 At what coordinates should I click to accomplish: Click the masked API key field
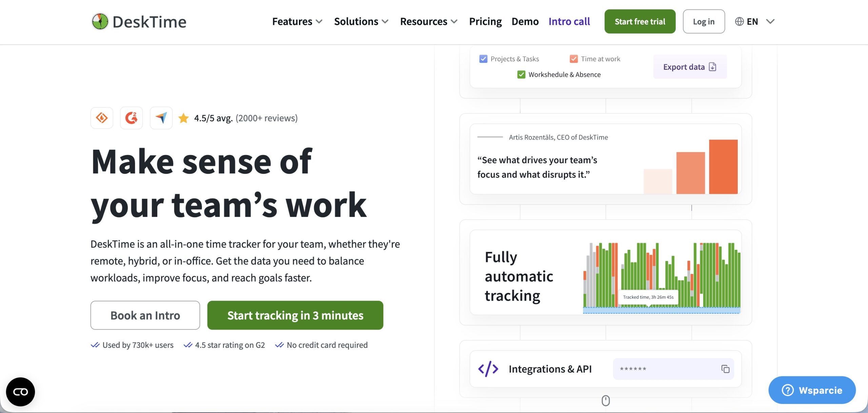(673, 369)
